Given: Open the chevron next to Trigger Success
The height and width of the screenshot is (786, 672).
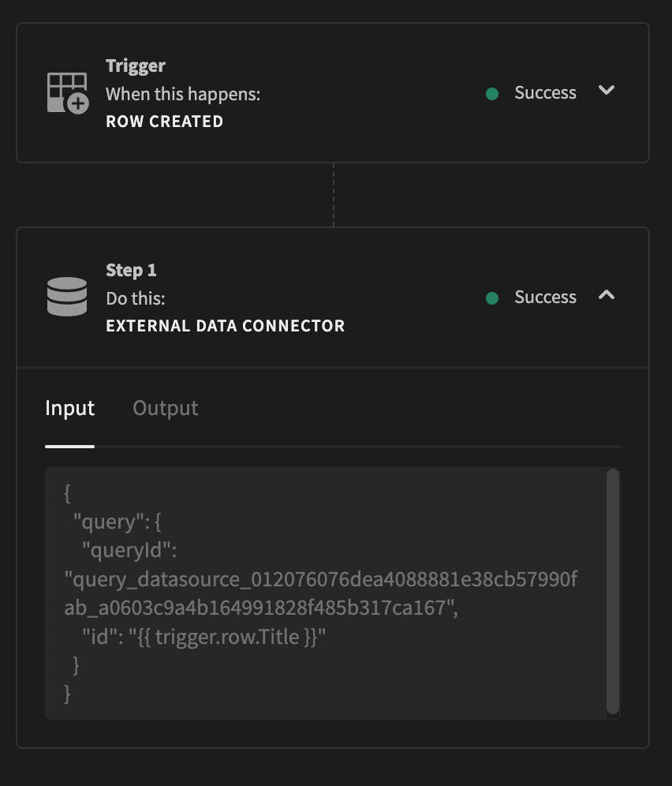Looking at the screenshot, I should click(607, 92).
